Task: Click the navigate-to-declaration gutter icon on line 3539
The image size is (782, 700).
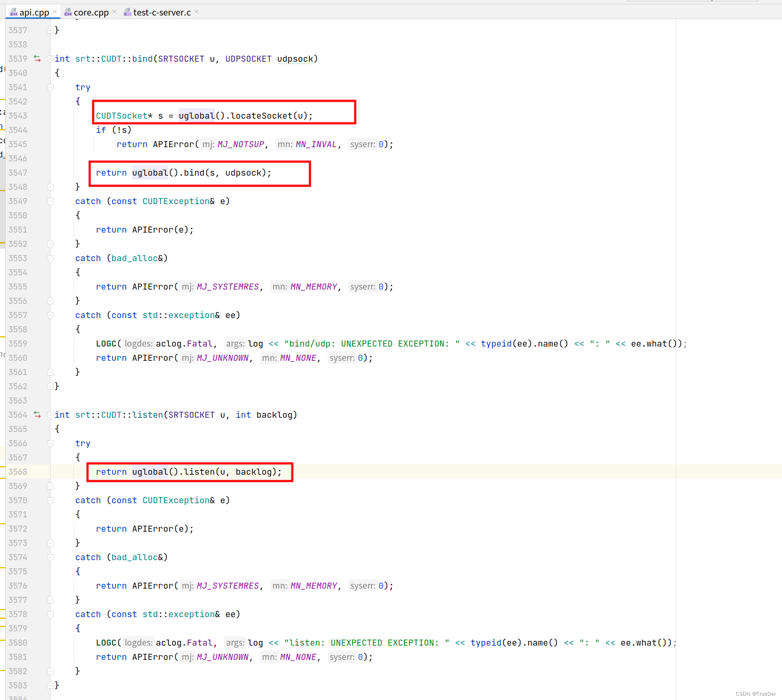Action: pos(38,59)
